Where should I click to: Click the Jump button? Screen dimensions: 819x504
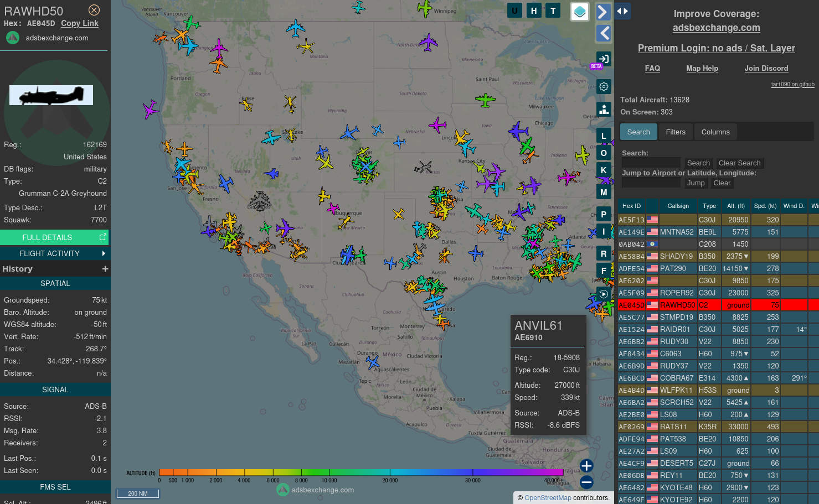point(696,183)
